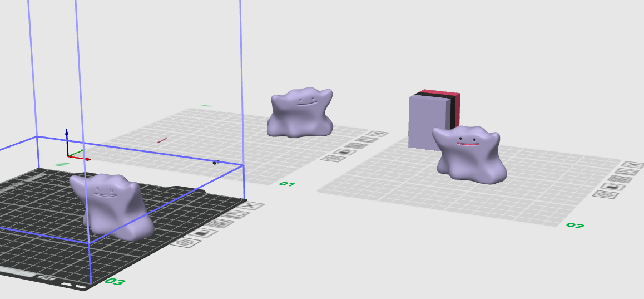Click the green 02 plate label
This screenshot has height=299, width=644.
point(575,226)
